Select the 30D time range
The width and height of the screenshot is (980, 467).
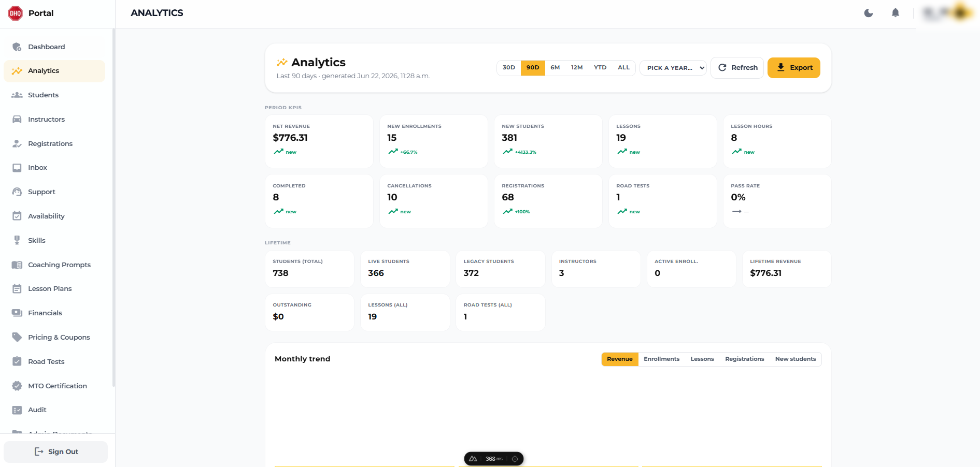pyautogui.click(x=509, y=68)
